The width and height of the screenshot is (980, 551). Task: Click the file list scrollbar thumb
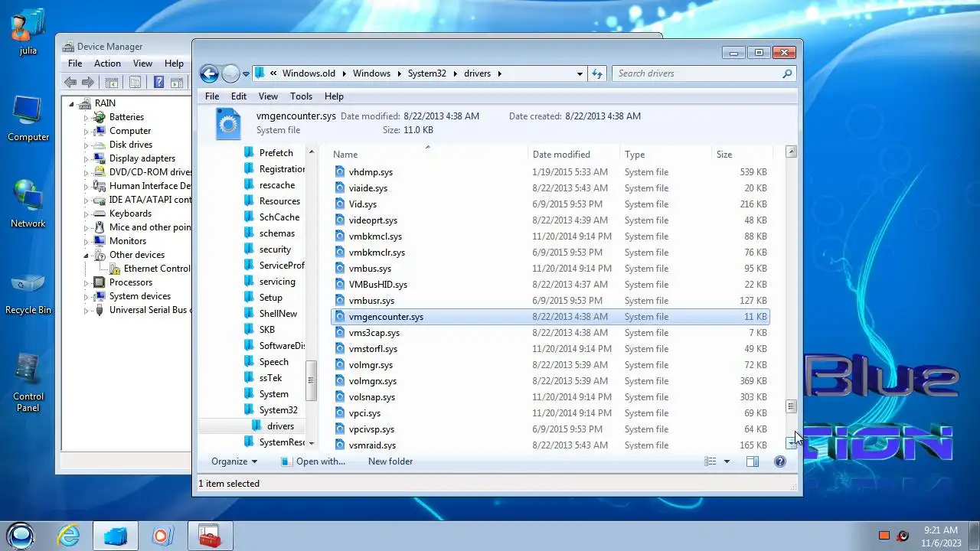(791, 406)
